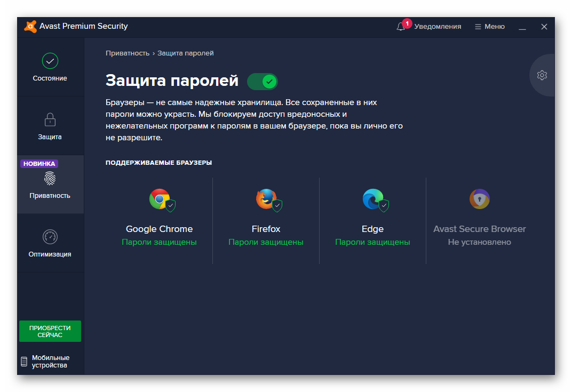Click Не установлено status text
572x392 pixels.
coord(479,242)
